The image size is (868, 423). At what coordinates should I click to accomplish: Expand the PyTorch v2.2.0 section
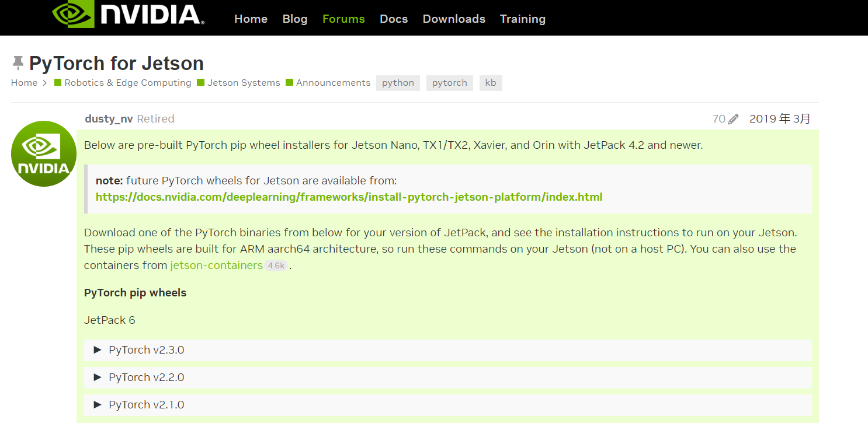tap(447, 377)
